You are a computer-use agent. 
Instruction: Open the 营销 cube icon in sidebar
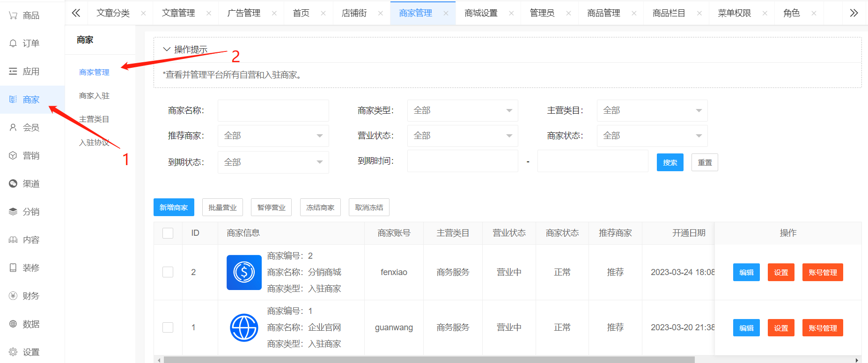13,156
